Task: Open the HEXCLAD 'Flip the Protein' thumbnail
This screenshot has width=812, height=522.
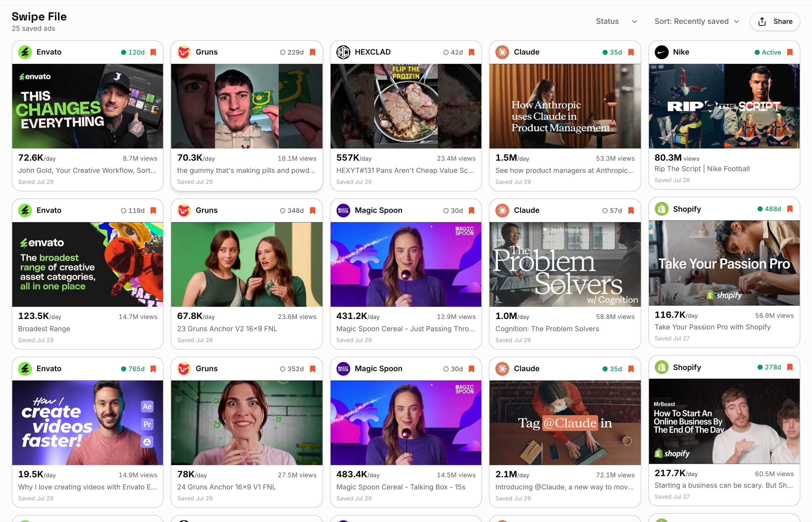Action: point(406,106)
